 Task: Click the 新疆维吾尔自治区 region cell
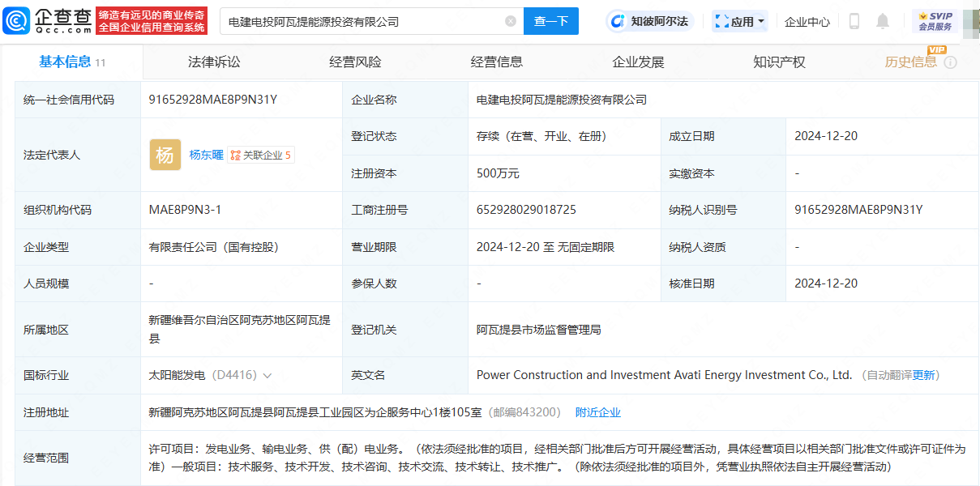241,330
